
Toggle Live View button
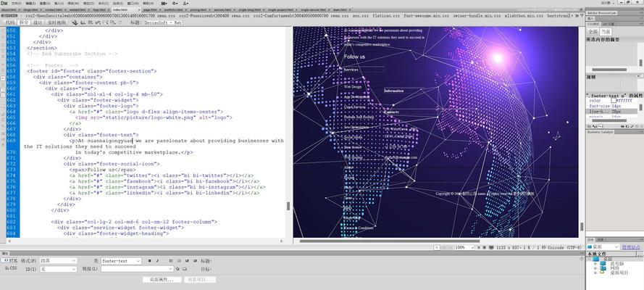pos(57,22)
